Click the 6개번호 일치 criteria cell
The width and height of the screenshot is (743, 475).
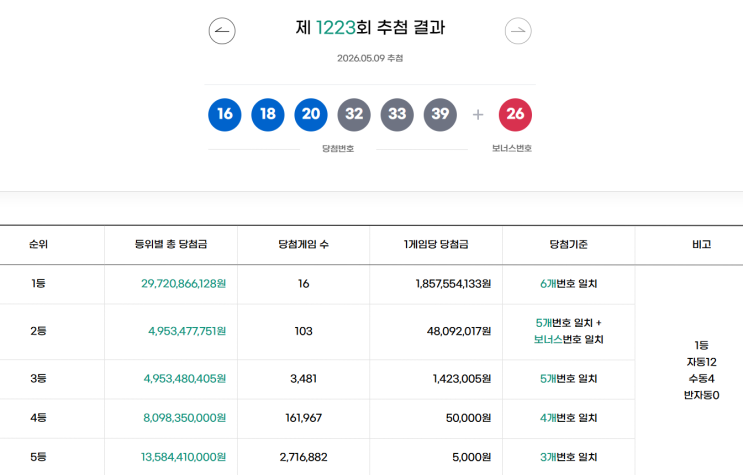569,283
